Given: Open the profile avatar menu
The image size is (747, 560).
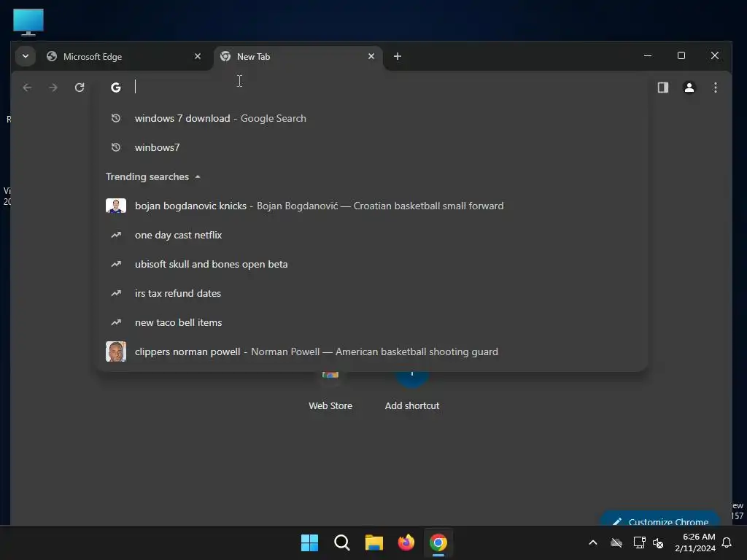Looking at the screenshot, I should (x=689, y=87).
